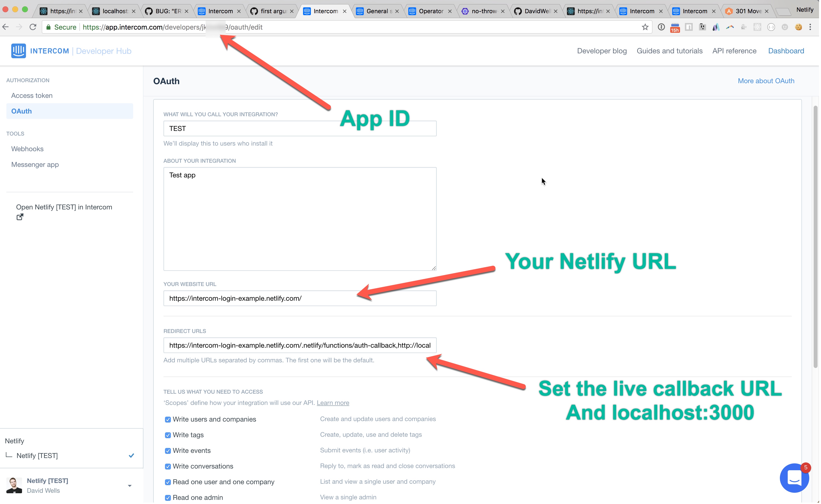Click the browser forward arrow
This screenshot has width=821, height=504.
19,27
